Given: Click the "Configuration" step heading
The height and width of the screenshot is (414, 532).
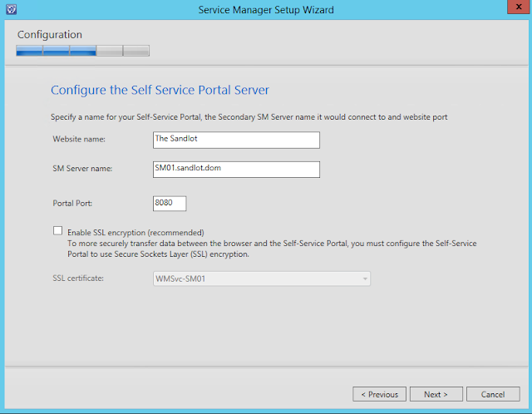Looking at the screenshot, I should click(x=50, y=35).
